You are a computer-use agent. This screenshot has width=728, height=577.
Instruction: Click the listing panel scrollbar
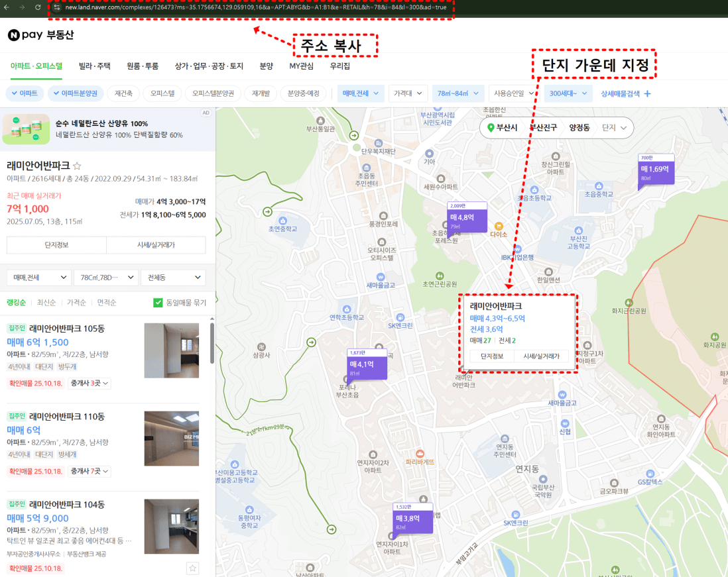[x=212, y=343]
